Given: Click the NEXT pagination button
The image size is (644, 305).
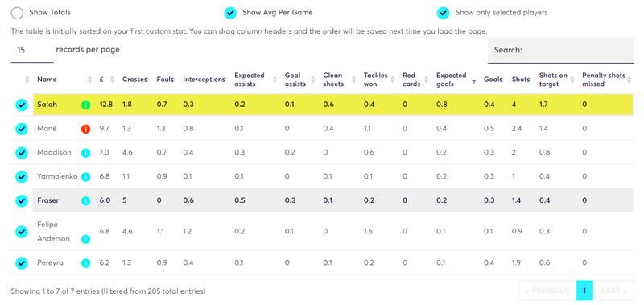Looking at the screenshot, I should pos(613,291).
